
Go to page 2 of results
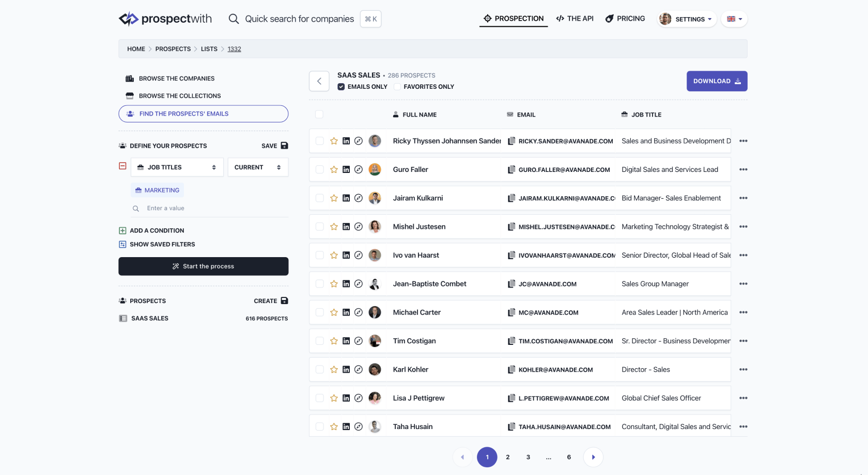pos(508,457)
